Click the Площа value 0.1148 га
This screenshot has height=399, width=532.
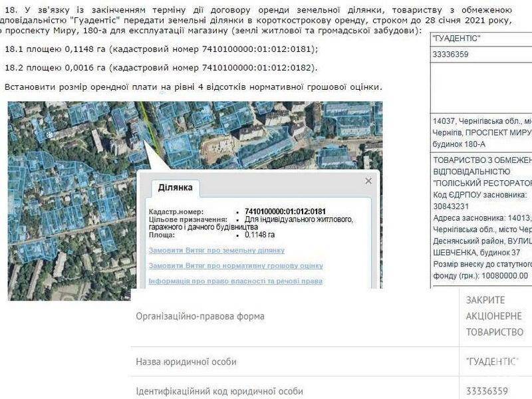260,235
